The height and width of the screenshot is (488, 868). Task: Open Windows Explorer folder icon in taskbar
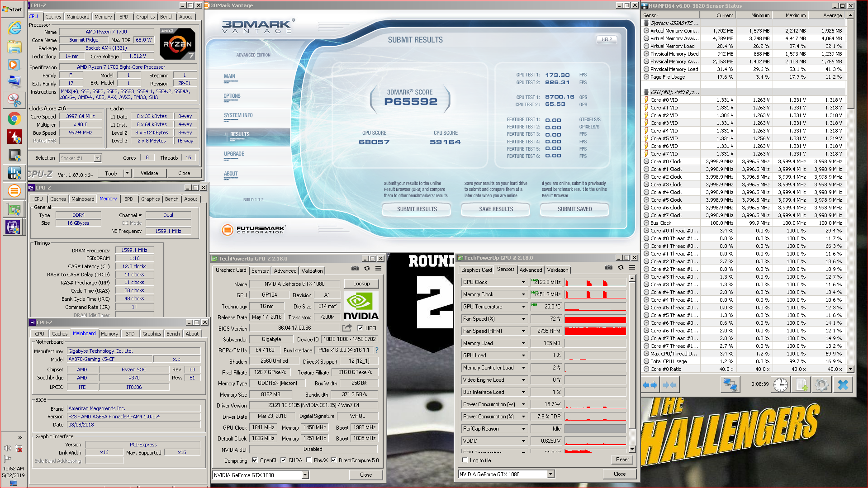14,47
